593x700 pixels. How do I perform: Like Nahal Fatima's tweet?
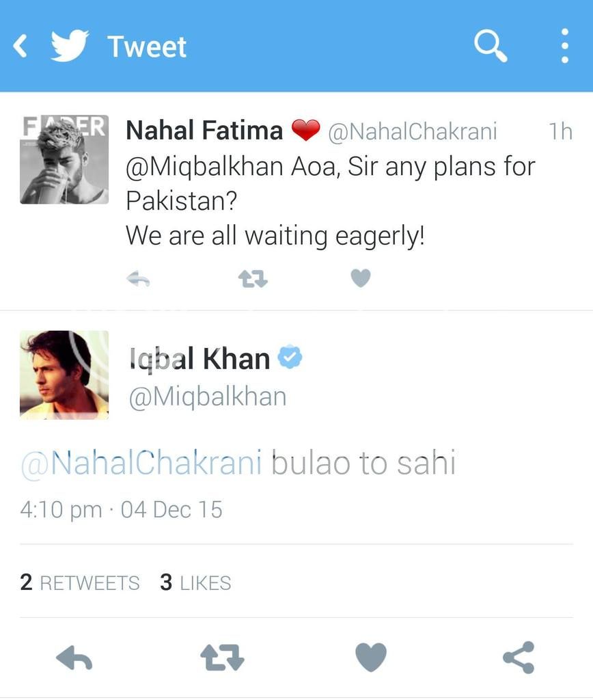tap(360, 278)
